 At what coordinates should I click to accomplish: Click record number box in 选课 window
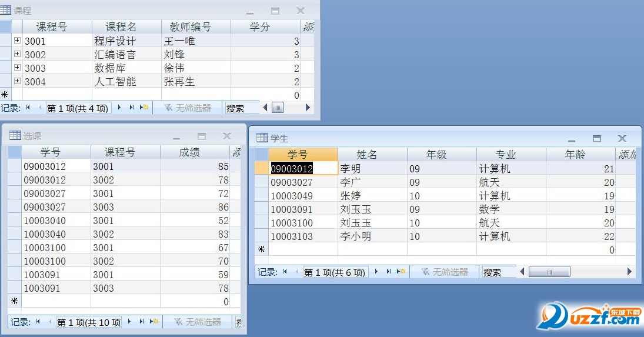[x=88, y=322]
